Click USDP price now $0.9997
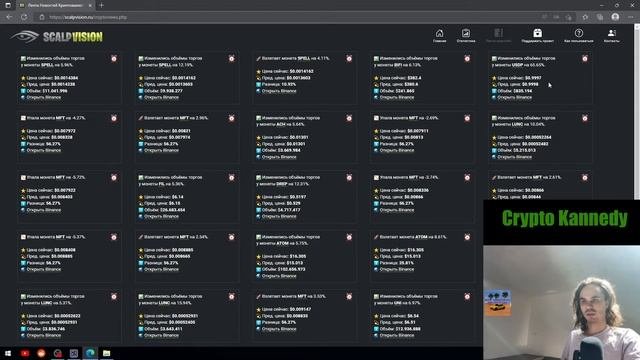 point(532,78)
